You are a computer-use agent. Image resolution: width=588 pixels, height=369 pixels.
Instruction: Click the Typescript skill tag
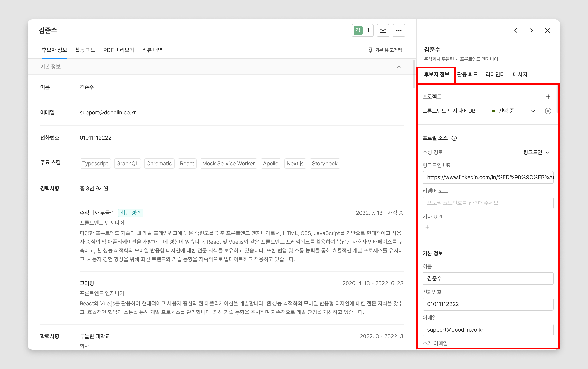[95, 164]
